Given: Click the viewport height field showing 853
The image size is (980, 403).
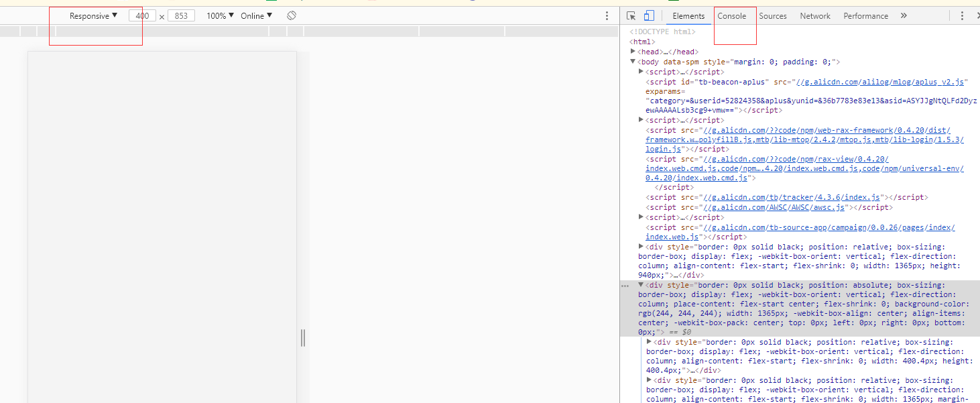Looking at the screenshot, I should click(x=181, y=16).
